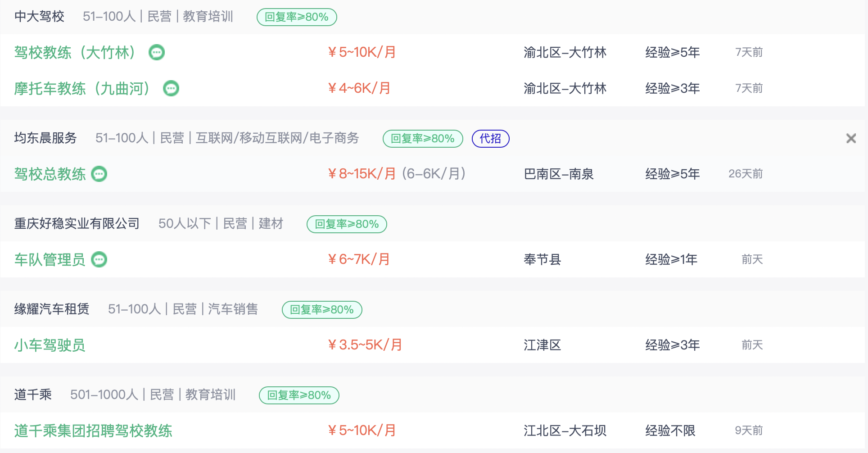The height and width of the screenshot is (453, 868).
Task: Click chat icon beside 车队管理员
Action: [99, 259]
